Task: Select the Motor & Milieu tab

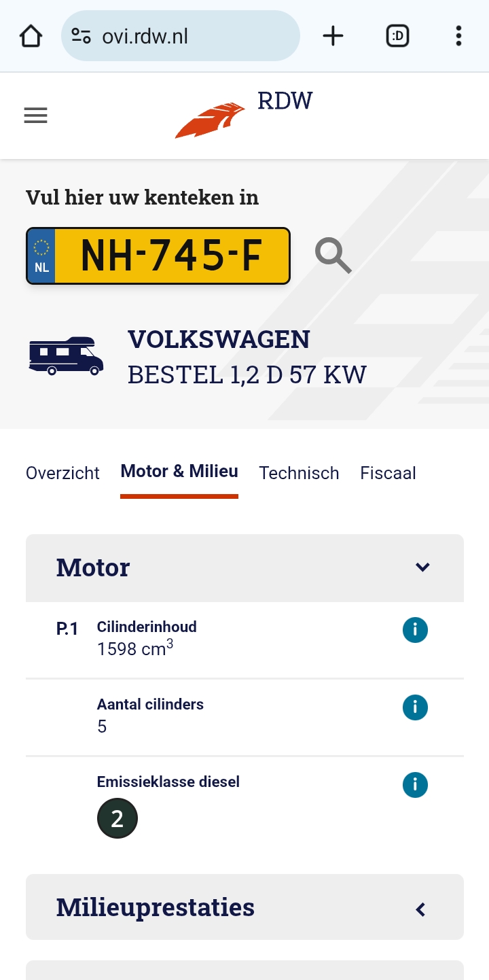Action: (179, 472)
